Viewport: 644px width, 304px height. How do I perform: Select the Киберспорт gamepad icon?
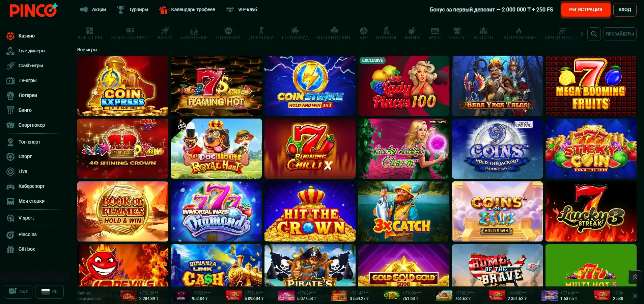pos(10,186)
